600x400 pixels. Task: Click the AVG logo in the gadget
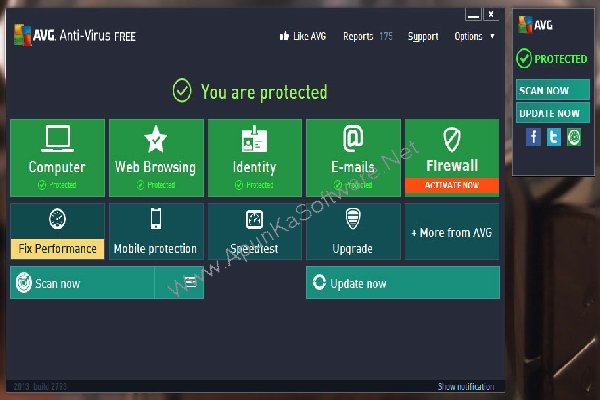pyautogui.click(x=525, y=24)
